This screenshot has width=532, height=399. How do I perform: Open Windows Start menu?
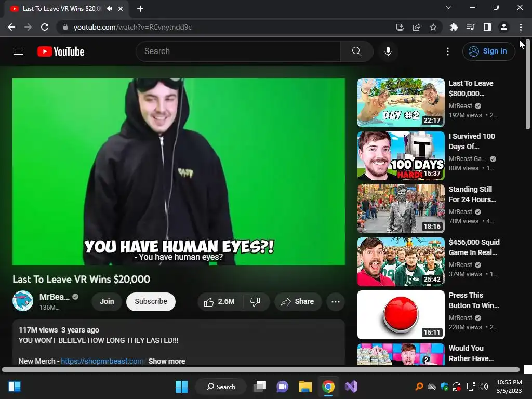[x=181, y=387]
